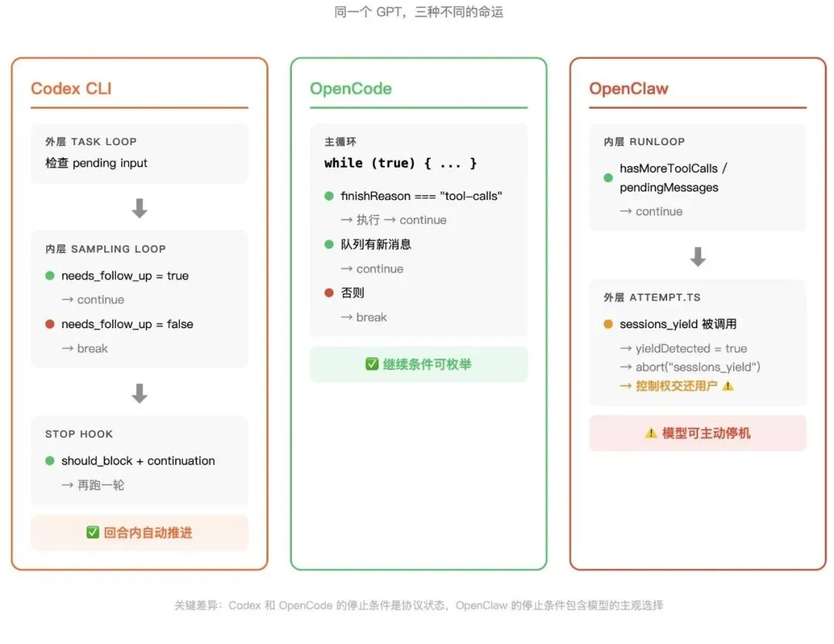The height and width of the screenshot is (644, 834).
Task: Click the red dot beside needs_follow_up = false
Action: pyautogui.click(x=50, y=324)
